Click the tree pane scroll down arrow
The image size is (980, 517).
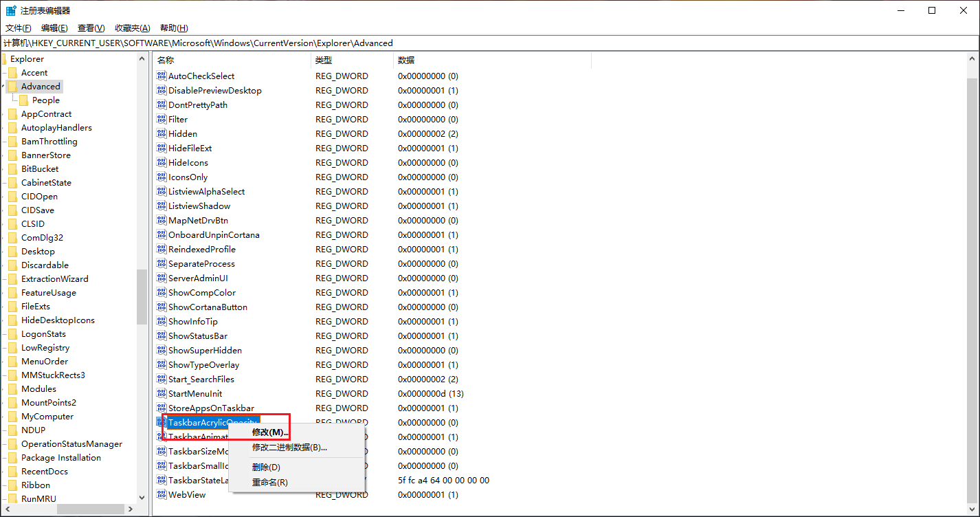click(142, 498)
